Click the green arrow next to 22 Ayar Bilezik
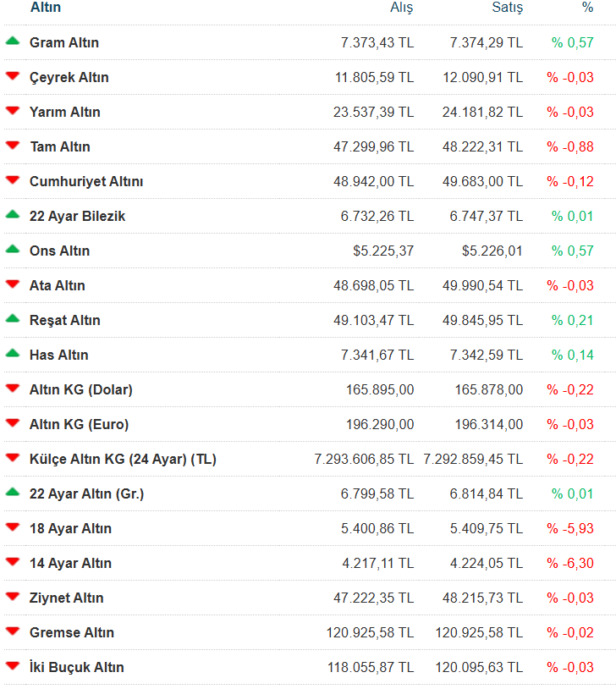Screen dimensions: 616x689 12,214
